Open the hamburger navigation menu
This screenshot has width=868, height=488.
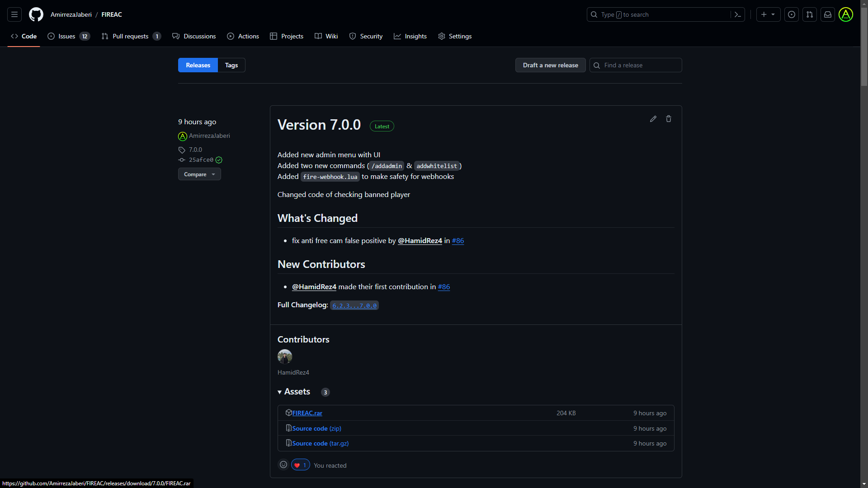click(14, 14)
